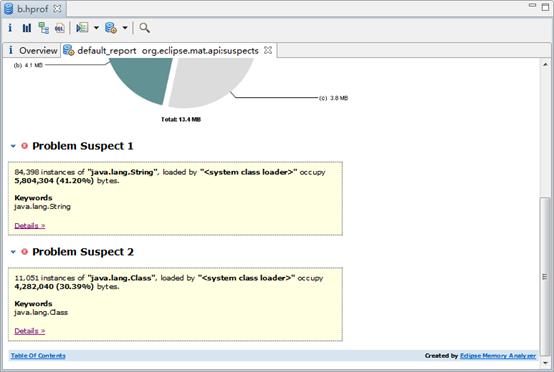Maximize the editor pane

point(545,7)
